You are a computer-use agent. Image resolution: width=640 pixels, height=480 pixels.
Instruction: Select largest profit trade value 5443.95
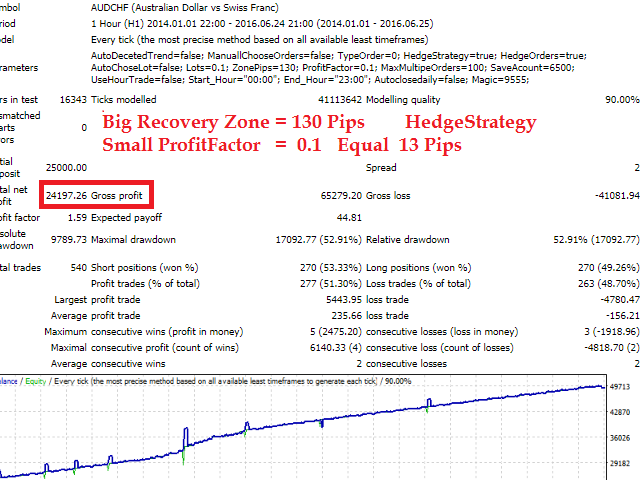tap(344, 300)
